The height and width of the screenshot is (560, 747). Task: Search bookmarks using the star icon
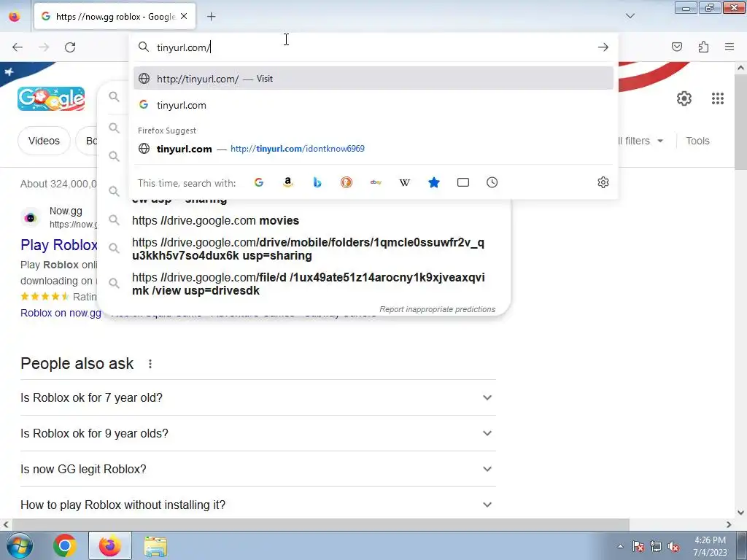pyautogui.click(x=433, y=182)
